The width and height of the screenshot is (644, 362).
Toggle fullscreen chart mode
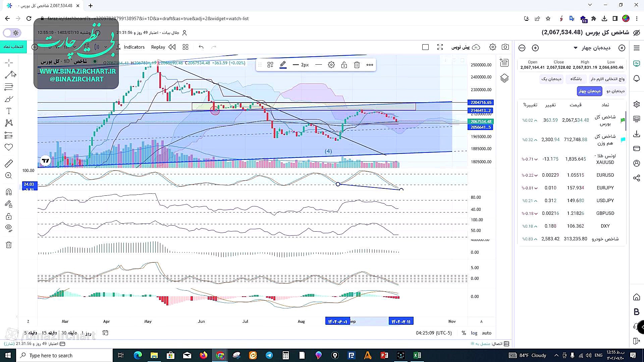[x=440, y=47]
